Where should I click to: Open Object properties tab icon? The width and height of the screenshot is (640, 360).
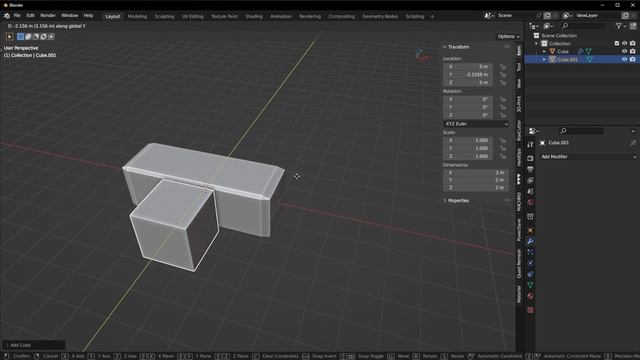(530, 230)
